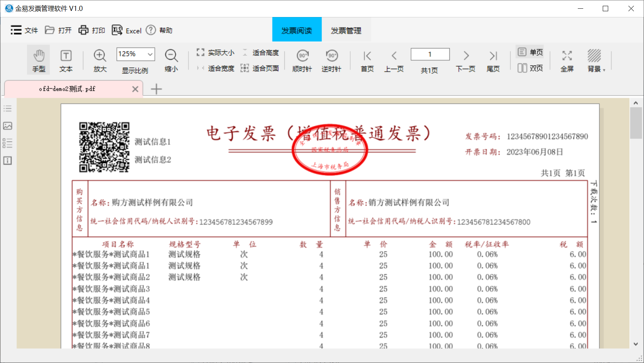Screen dimensions: 644x363
Task: Click the vertical scrollbar thumb
Action: (x=636, y=123)
